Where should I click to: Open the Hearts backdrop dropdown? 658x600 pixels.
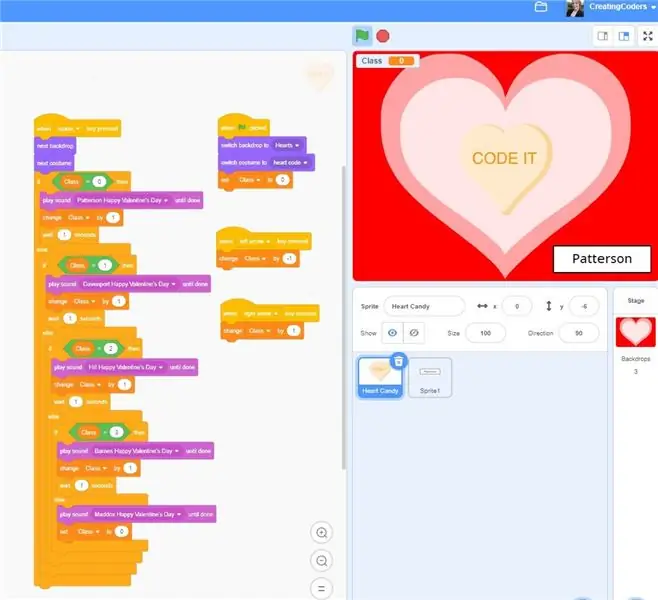[287, 145]
